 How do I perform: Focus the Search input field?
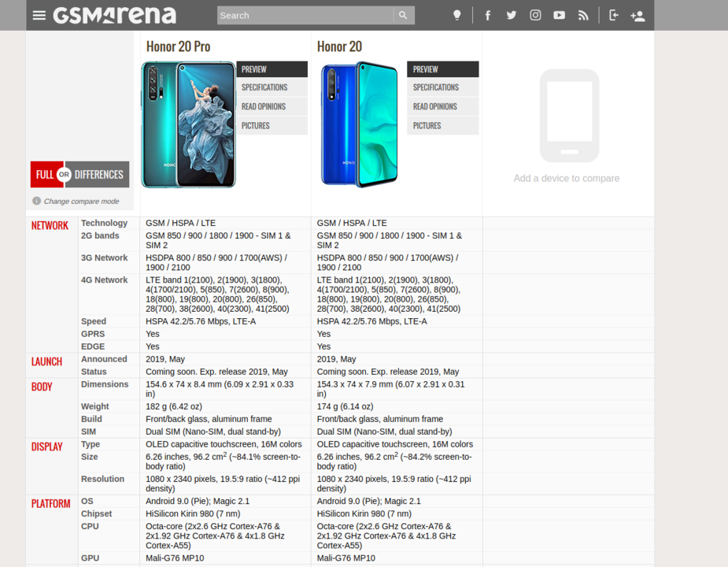[x=305, y=15]
